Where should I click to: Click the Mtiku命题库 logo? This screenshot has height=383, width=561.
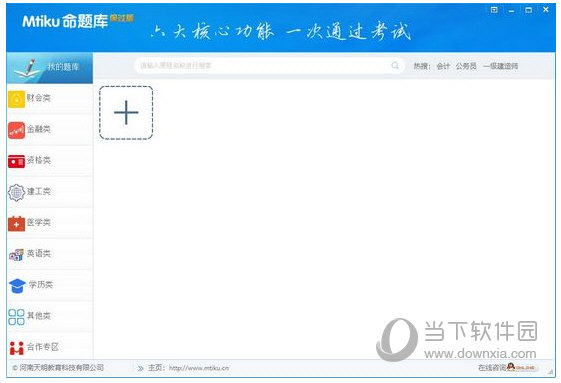tap(78, 21)
